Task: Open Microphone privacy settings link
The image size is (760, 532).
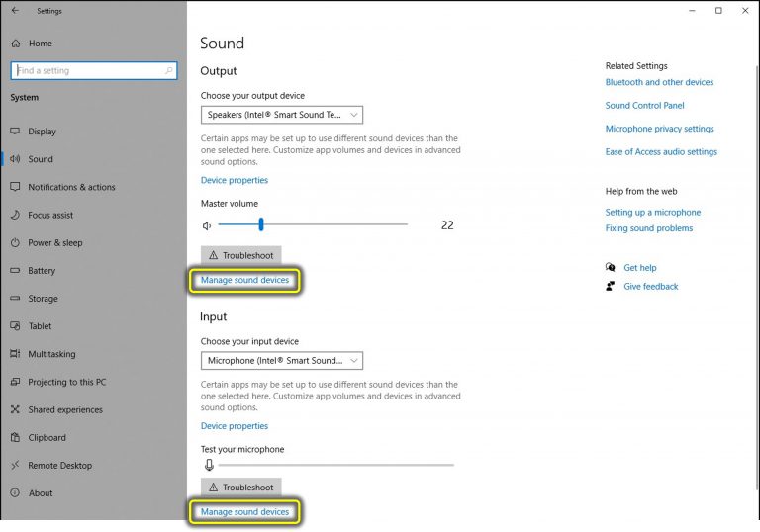Action: click(x=659, y=129)
